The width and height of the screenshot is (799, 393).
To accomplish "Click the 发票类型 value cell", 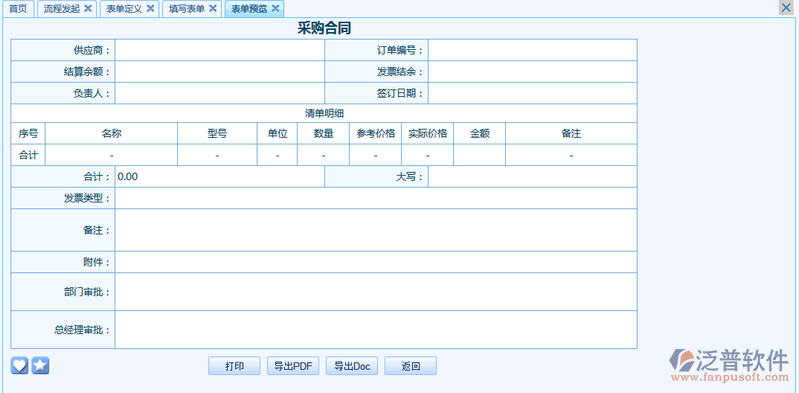I will pyautogui.click(x=376, y=198).
